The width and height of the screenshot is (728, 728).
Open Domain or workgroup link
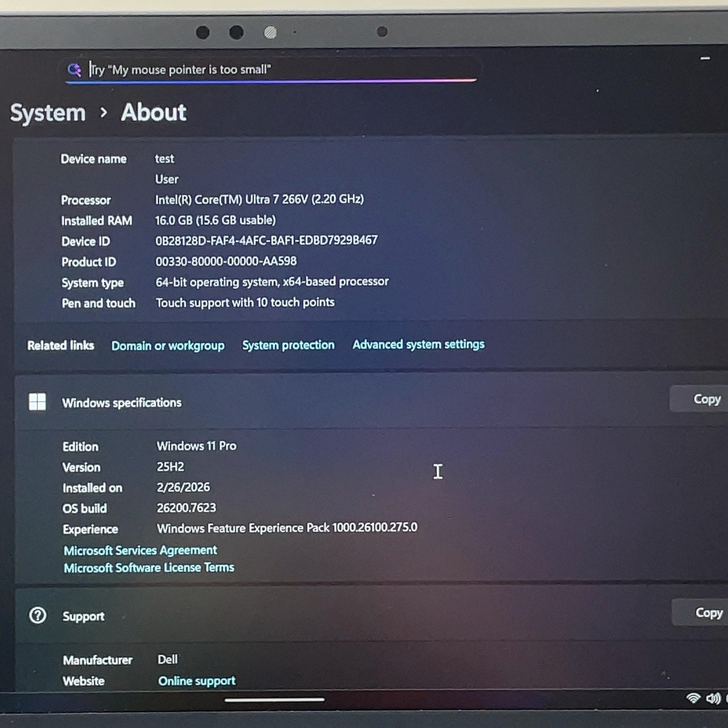(168, 346)
